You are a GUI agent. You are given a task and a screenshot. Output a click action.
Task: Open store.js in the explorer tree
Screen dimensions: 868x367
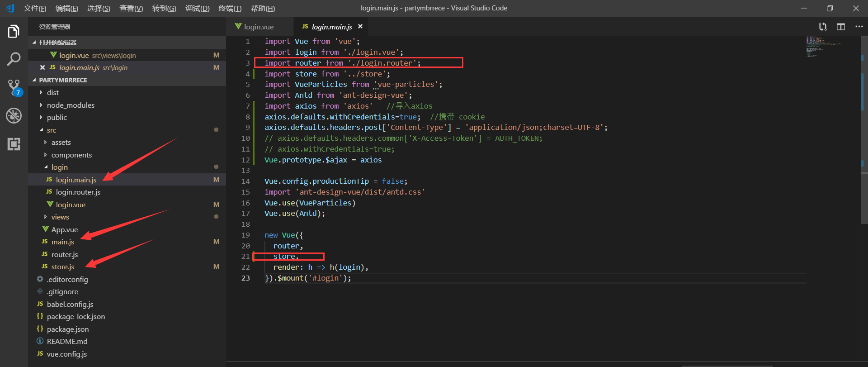tap(127, 267)
